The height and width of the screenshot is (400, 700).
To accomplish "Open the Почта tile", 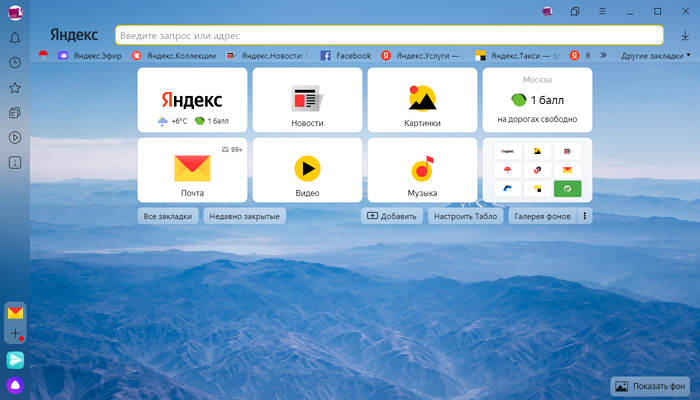I will (192, 170).
